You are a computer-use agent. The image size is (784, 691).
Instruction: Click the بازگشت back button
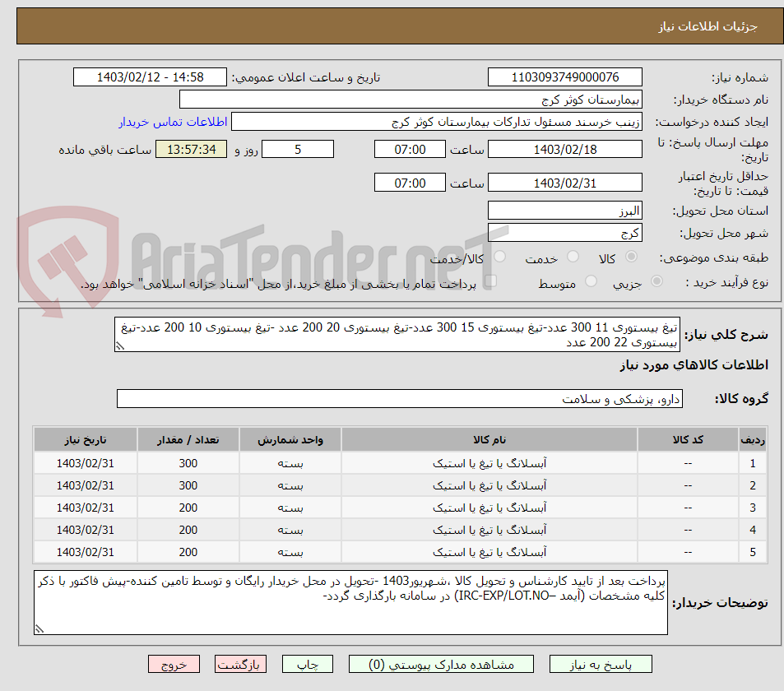(x=240, y=664)
